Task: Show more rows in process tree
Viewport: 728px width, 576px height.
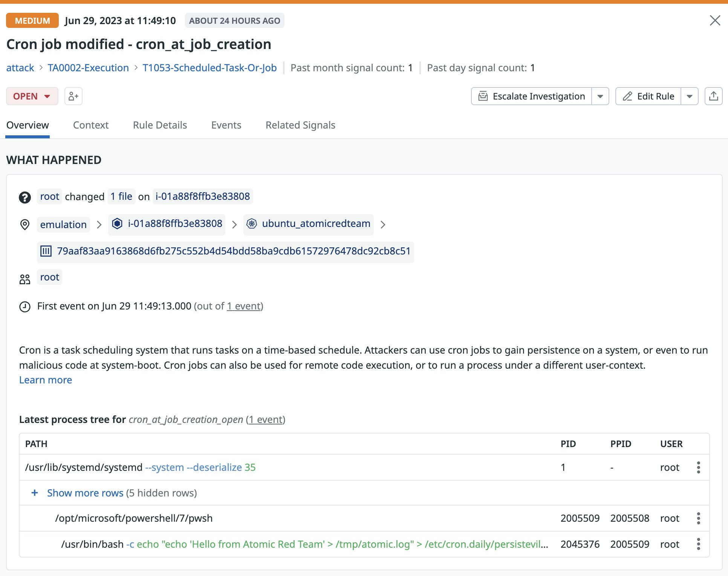Action: [x=85, y=493]
